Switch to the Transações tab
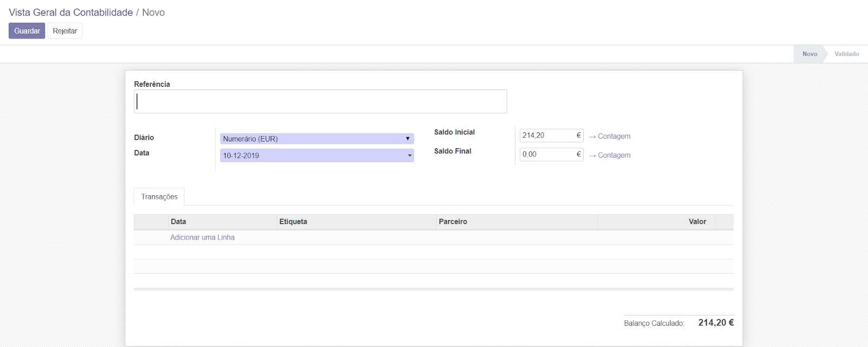868x347 pixels. [159, 197]
